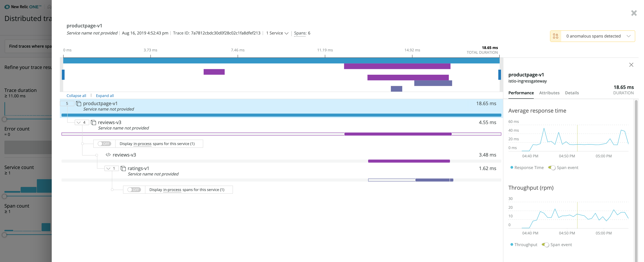The image size is (644, 262).
Task: Click in-process link in reviews-v3 toggle row
Action: (x=142, y=144)
